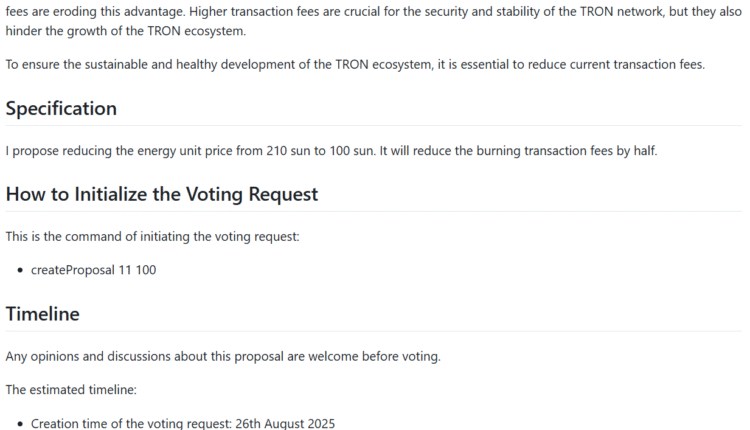Click "burning transaction fees by half" phrase
This screenshot has width=750, height=430.
pyautogui.click(x=564, y=151)
